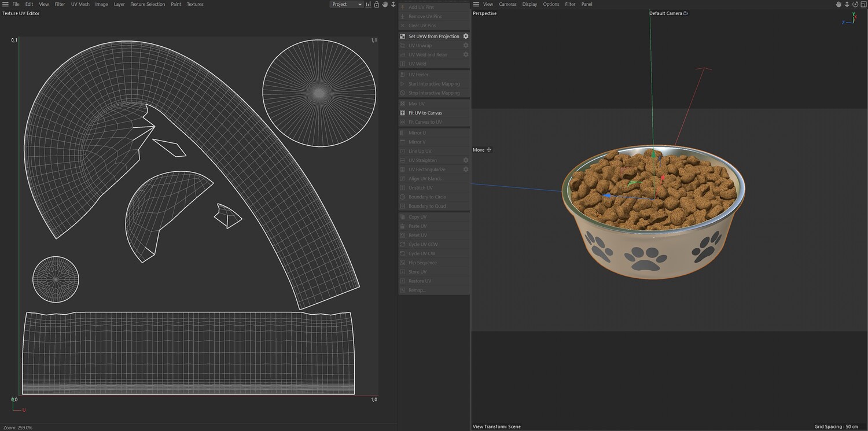The width and height of the screenshot is (868, 431).
Task: Open the Paint menu
Action: pyautogui.click(x=176, y=4)
